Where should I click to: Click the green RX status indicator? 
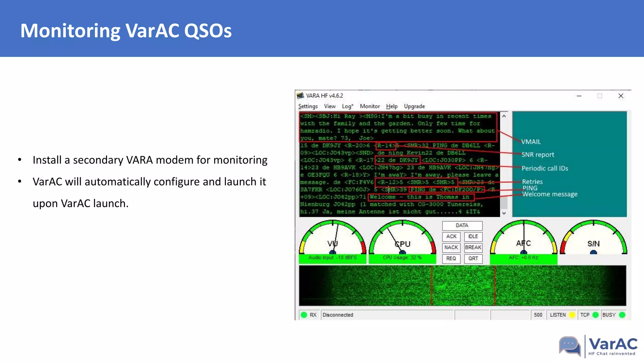[x=304, y=315]
